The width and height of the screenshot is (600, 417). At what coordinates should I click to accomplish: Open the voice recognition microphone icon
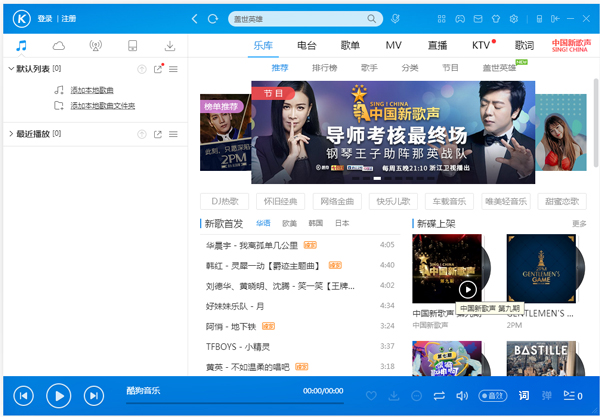(x=395, y=18)
